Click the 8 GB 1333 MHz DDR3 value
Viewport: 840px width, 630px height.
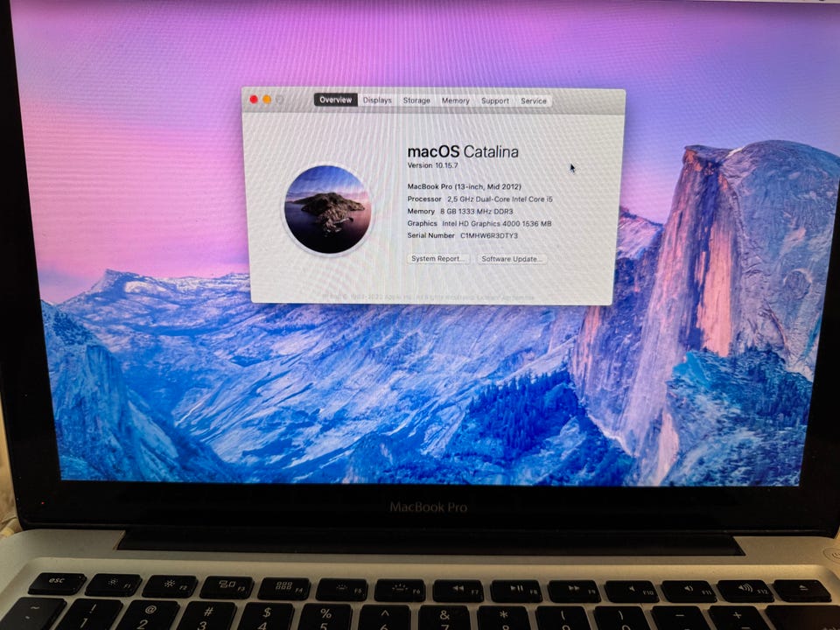point(476,212)
